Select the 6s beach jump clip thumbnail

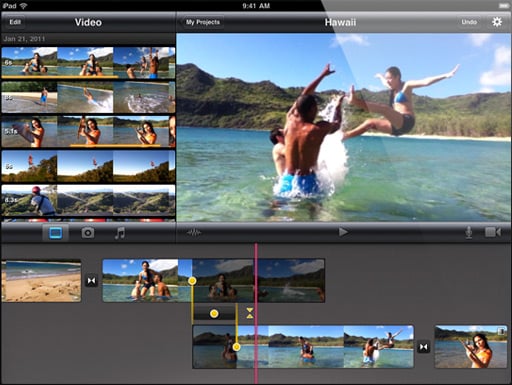[x=88, y=63]
